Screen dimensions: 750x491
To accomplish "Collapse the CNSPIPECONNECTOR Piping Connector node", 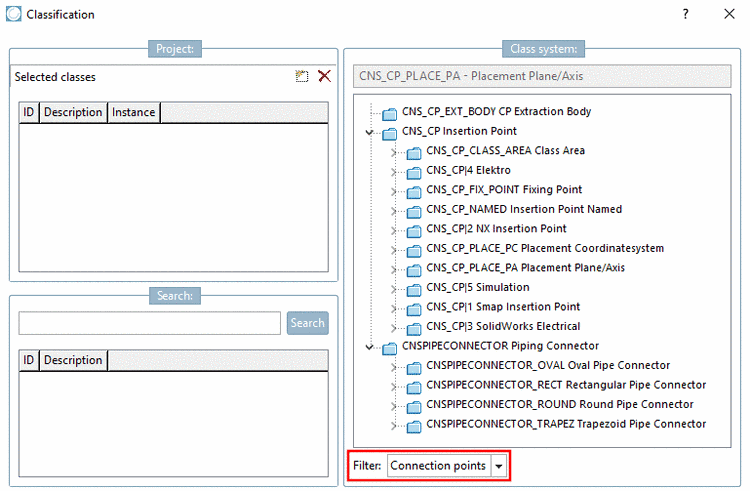I will [x=369, y=347].
